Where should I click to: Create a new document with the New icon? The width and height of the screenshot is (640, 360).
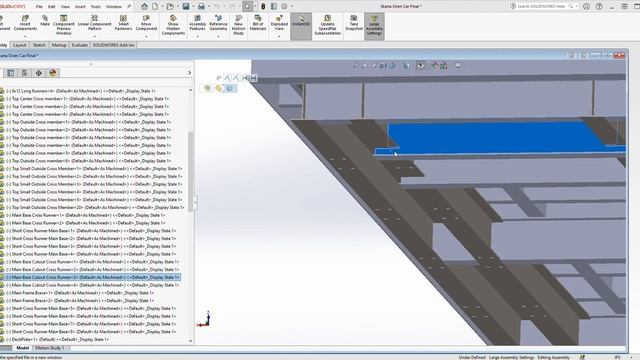pyautogui.click(x=155, y=7)
